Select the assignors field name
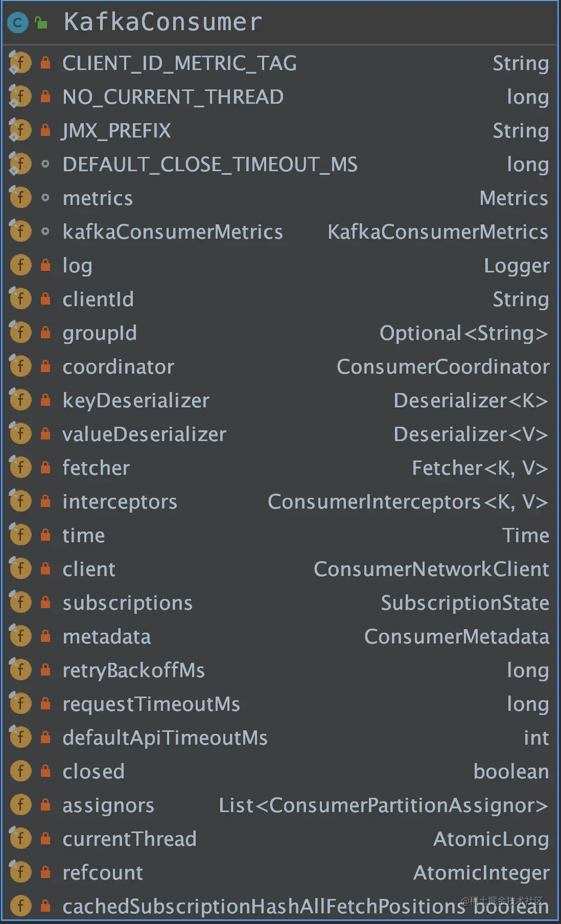561x924 pixels. [108, 805]
